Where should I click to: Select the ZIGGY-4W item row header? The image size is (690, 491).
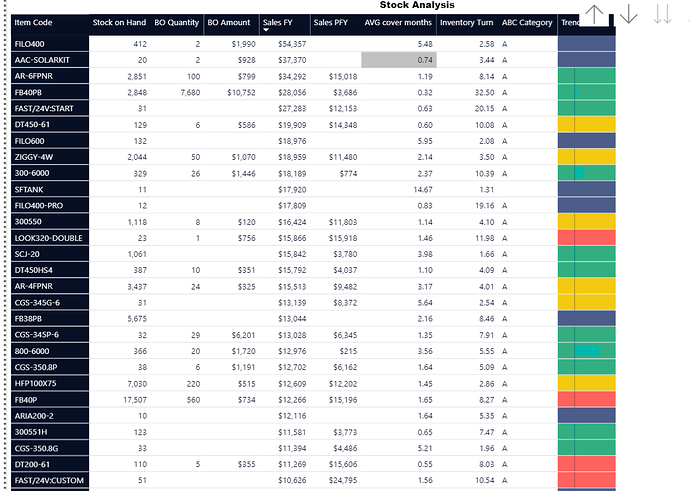50,157
